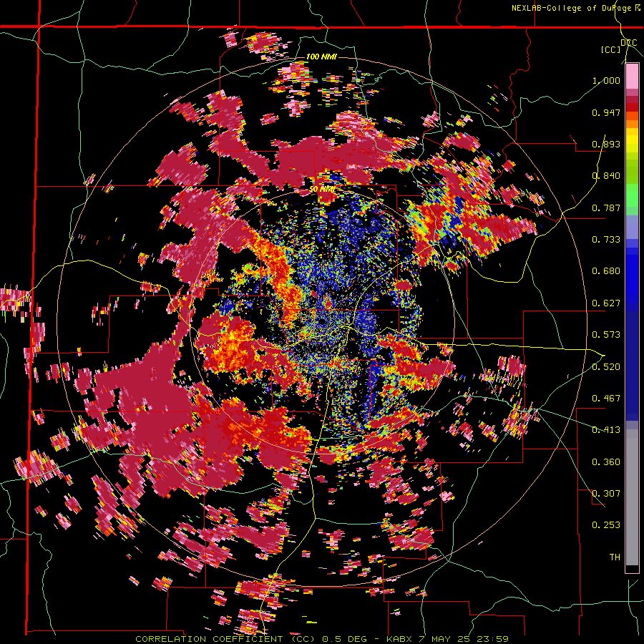Click the DCC label above the legend
Image resolution: width=644 pixels, height=644 pixels.
point(628,43)
